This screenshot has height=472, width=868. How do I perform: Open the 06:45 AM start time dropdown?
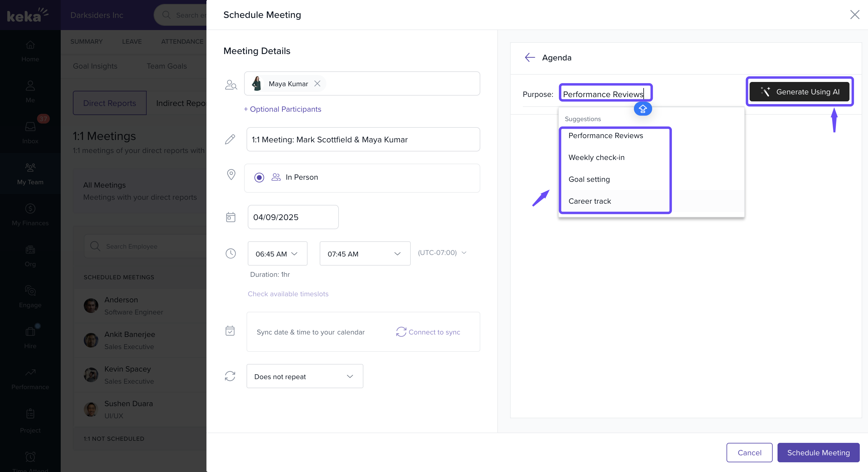pos(277,254)
